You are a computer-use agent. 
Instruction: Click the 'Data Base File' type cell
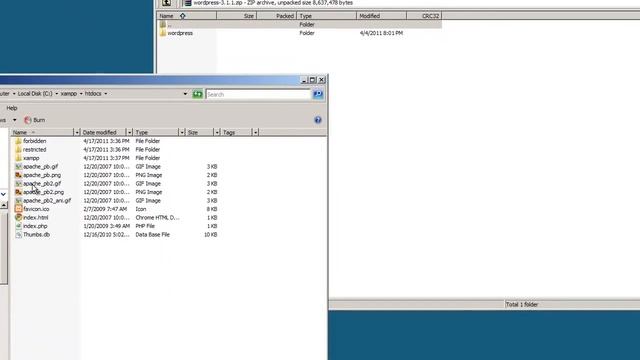tap(153, 235)
